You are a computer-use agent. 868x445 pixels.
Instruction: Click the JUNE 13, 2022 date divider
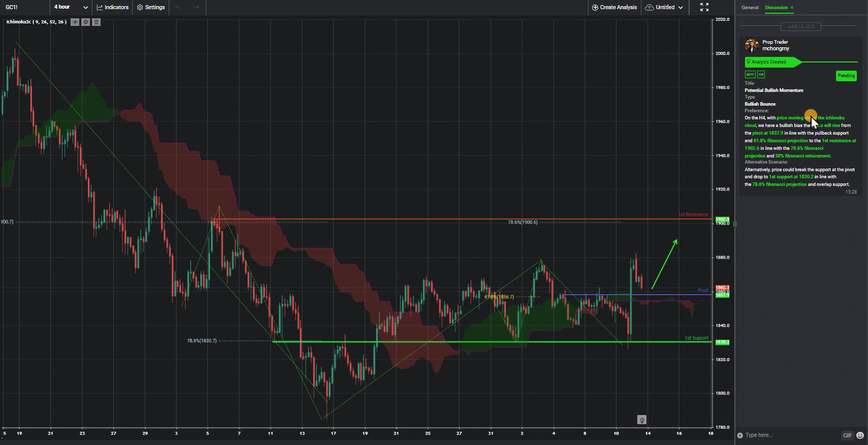coord(800,26)
